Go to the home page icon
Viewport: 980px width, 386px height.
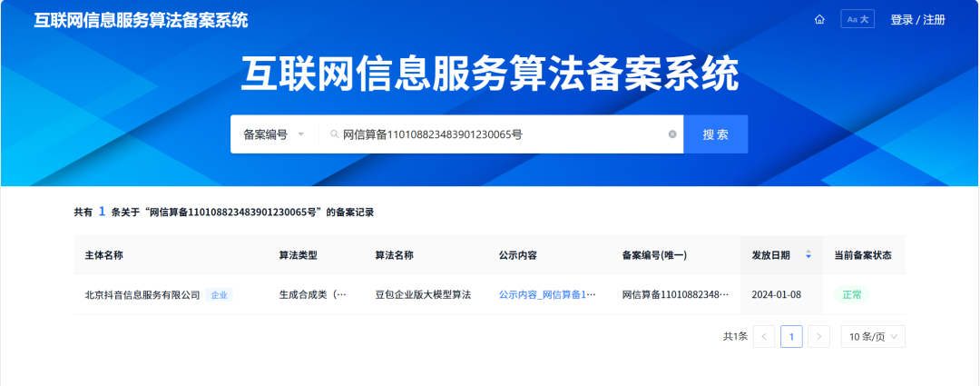tap(819, 20)
